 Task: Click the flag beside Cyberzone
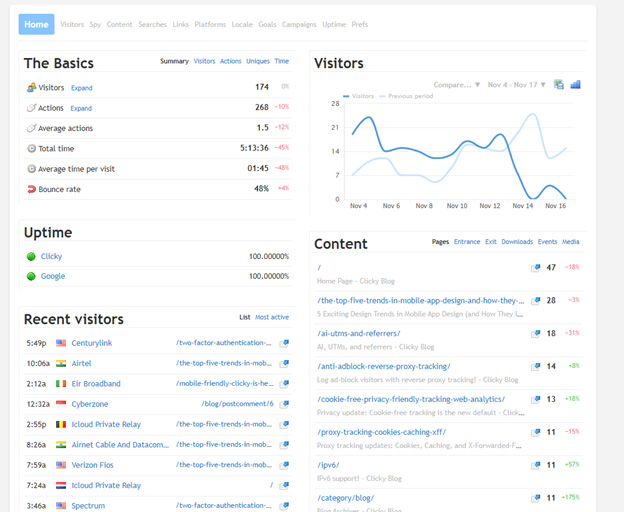[x=61, y=404]
